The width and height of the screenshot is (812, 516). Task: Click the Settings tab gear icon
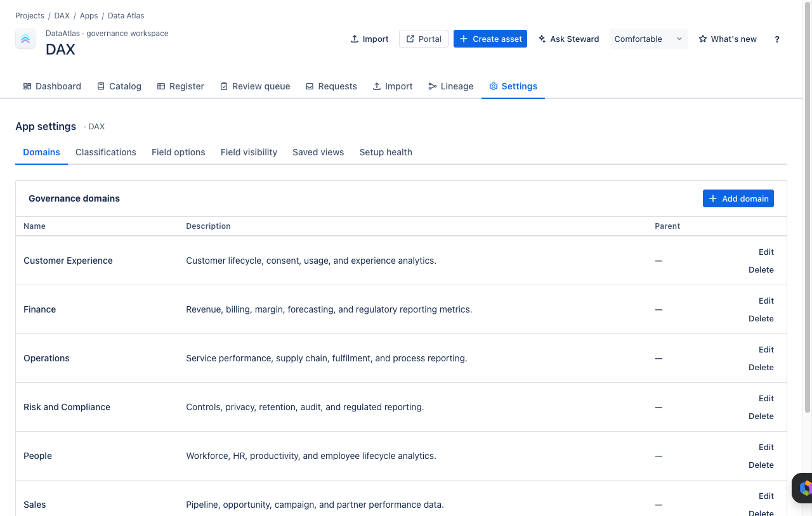tap(494, 86)
